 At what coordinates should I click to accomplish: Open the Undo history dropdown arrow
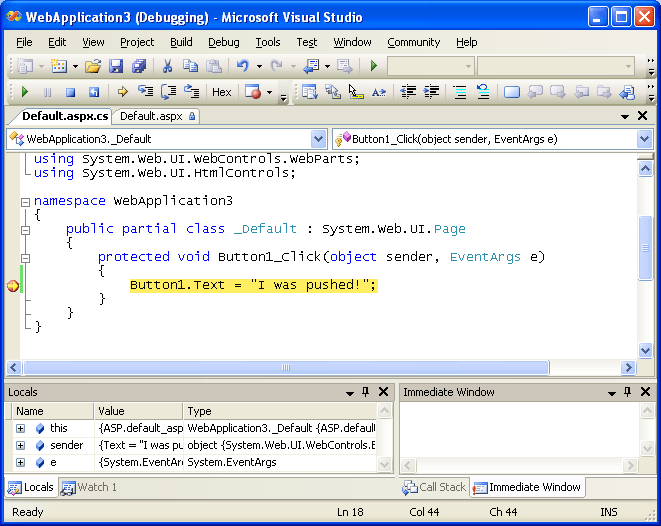(259, 66)
